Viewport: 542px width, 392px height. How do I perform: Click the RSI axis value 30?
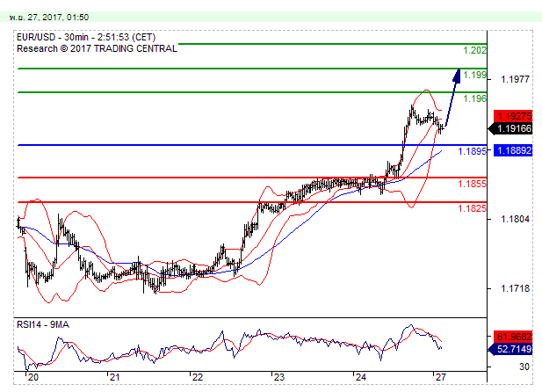point(524,367)
